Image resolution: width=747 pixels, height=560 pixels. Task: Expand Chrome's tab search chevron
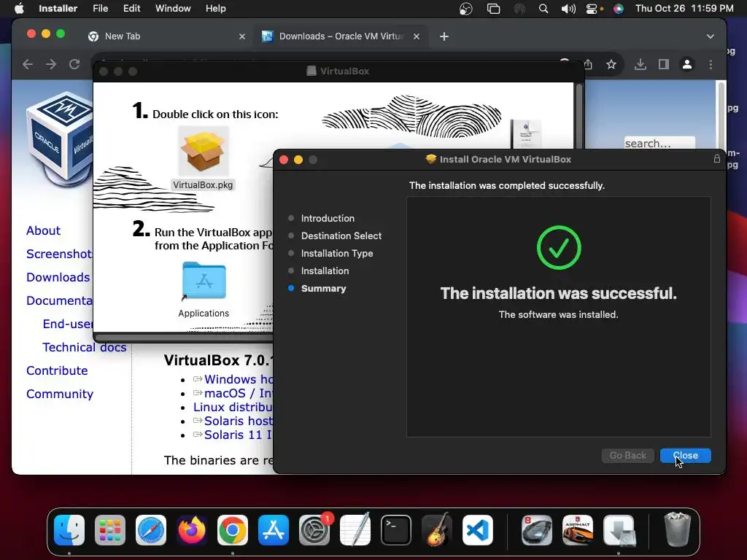coord(711,36)
